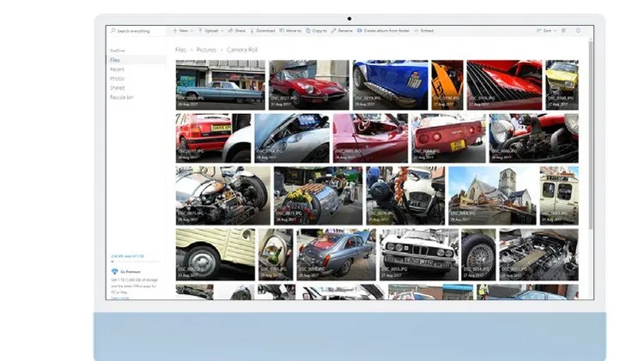Open the New dropdown menu
Screen dimensions: 644x361
point(183,31)
